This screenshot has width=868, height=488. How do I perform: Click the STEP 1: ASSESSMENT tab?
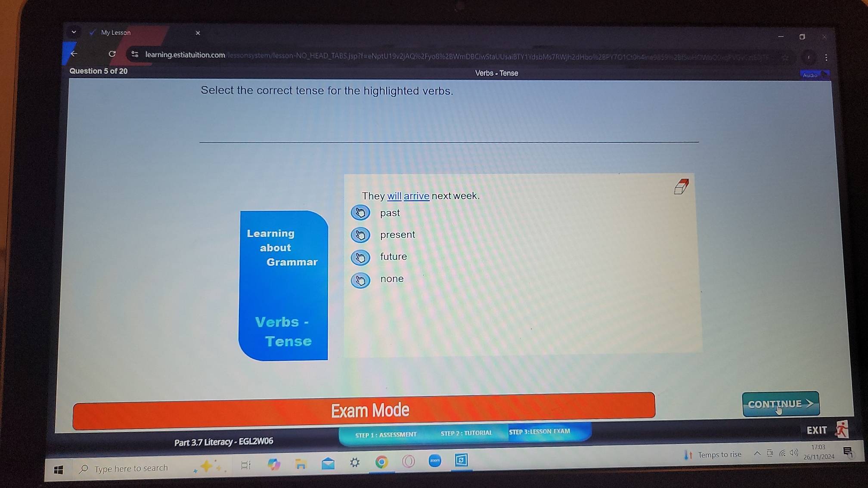(386, 434)
